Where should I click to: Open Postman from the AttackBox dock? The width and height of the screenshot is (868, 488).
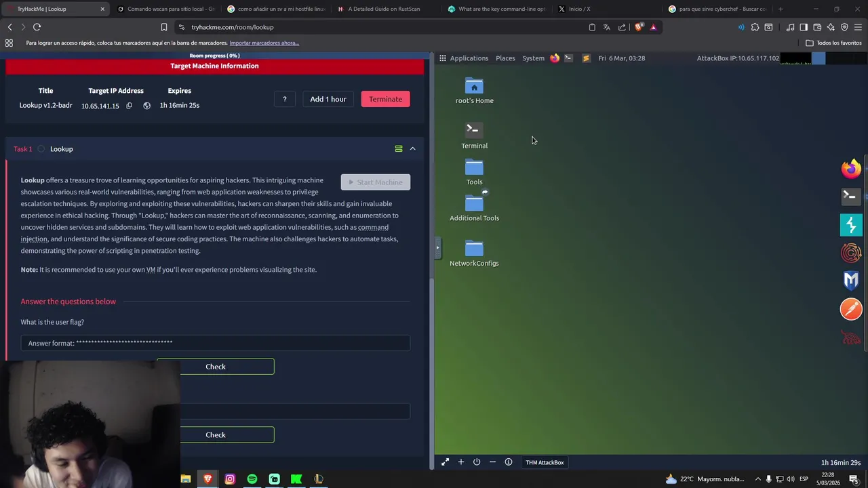pos(851,309)
